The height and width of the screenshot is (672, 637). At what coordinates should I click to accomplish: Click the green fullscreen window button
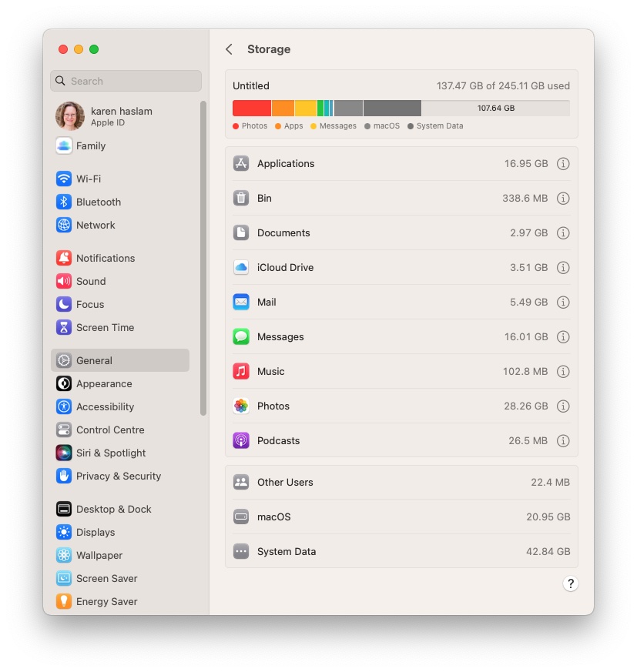[x=94, y=49]
